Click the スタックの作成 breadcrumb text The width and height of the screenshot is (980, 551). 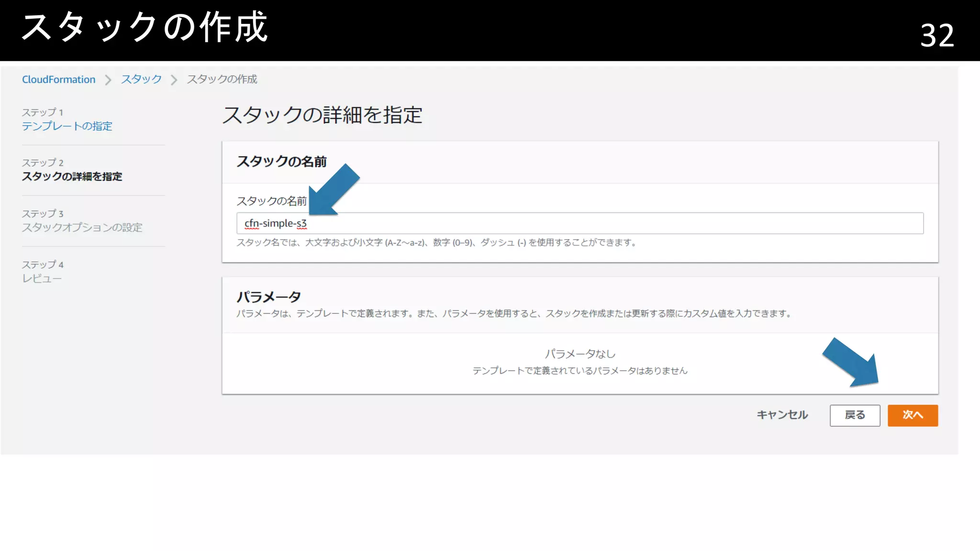pyautogui.click(x=222, y=79)
